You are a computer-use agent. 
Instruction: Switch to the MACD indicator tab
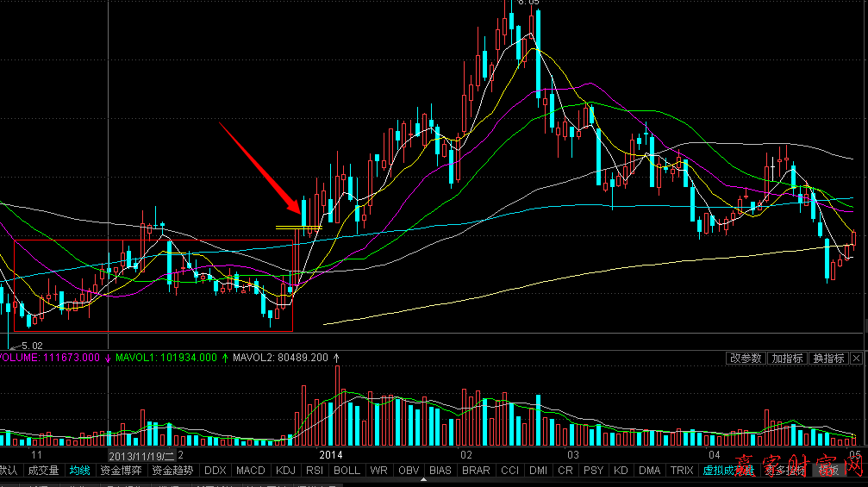click(250, 471)
